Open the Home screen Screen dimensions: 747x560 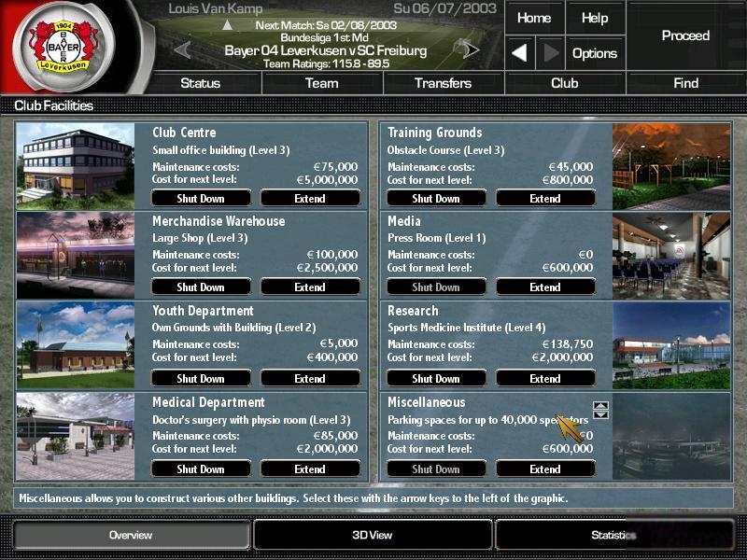(534, 18)
